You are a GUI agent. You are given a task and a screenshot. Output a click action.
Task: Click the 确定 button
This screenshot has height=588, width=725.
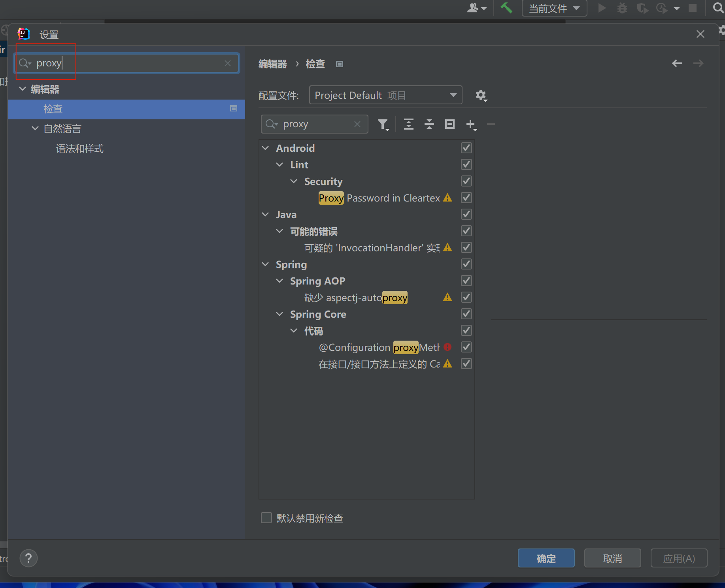pyautogui.click(x=546, y=558)
